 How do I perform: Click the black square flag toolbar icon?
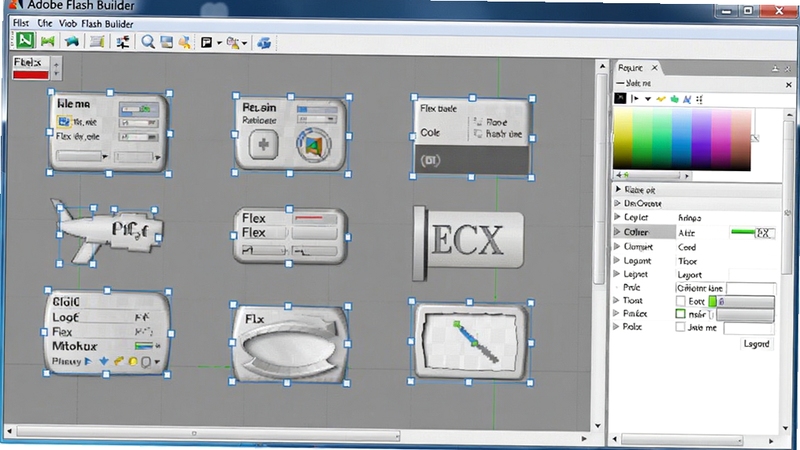[x=206, y=43]
